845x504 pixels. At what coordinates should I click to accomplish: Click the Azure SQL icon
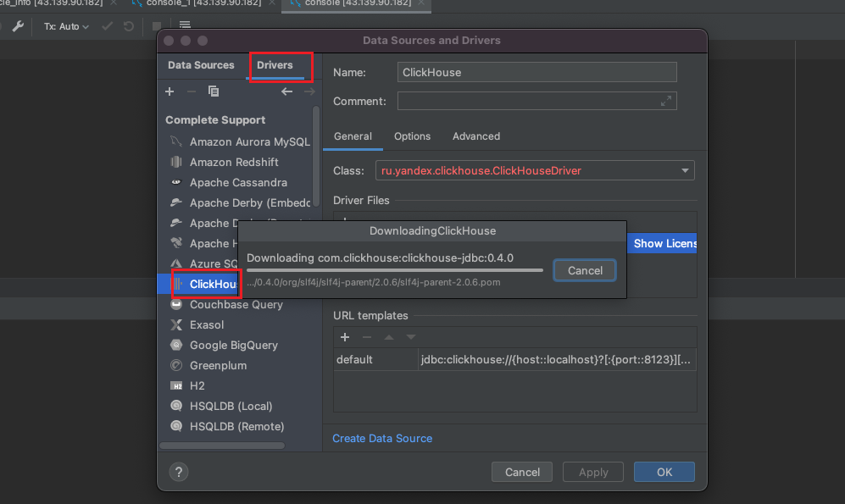pos(176,263)
